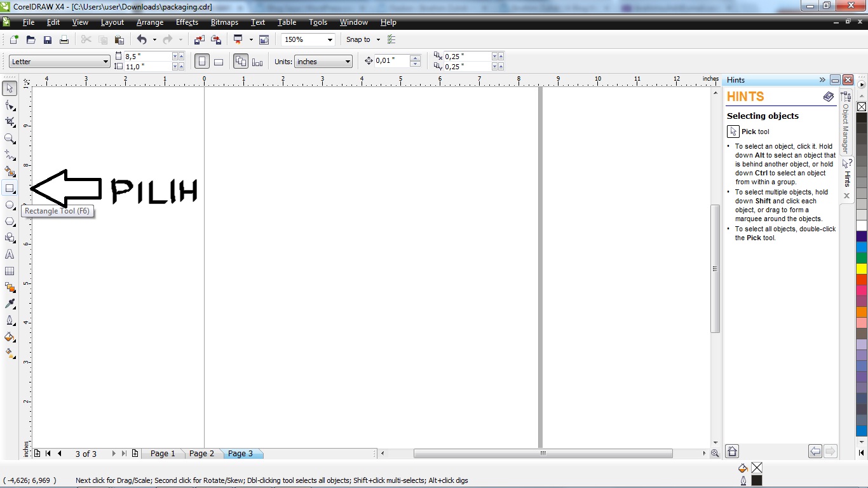Click the nudge offset field
This screenshot has width=868, height=488.
pyautogui.click(x=392, y=61)
